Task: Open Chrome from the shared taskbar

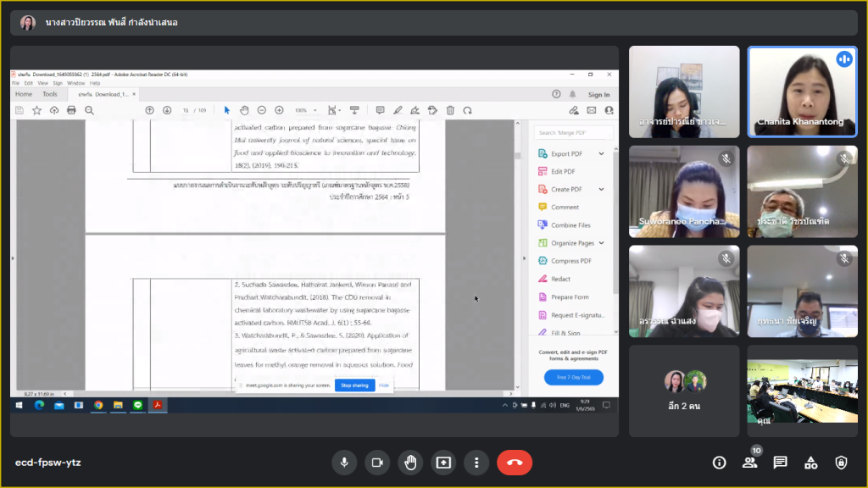Action: click(98, 406)
